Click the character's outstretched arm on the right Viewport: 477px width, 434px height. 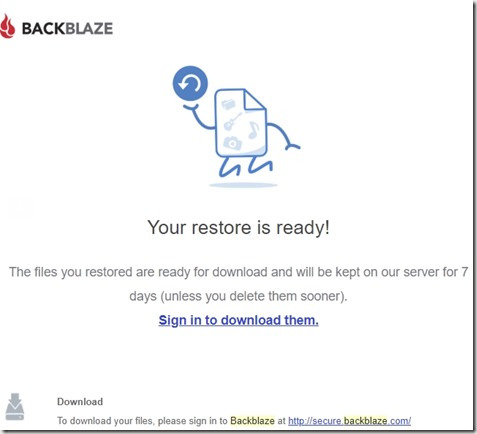283,137
